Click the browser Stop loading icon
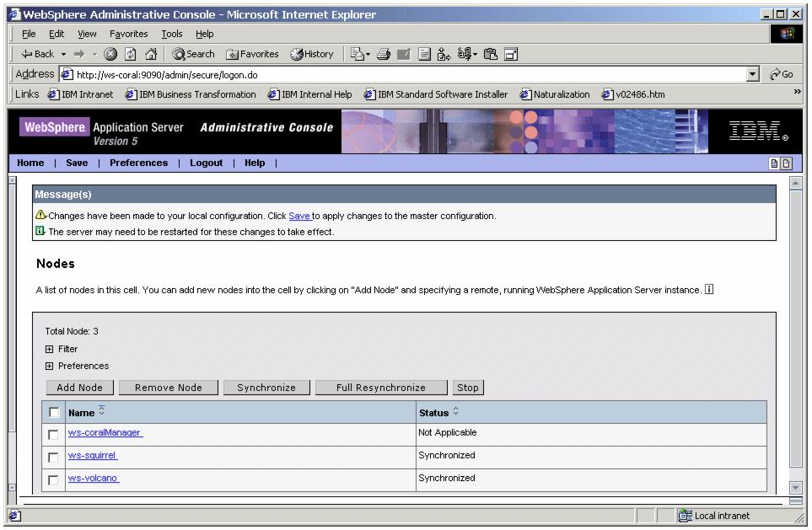The image size is (812, 530). 110,54
